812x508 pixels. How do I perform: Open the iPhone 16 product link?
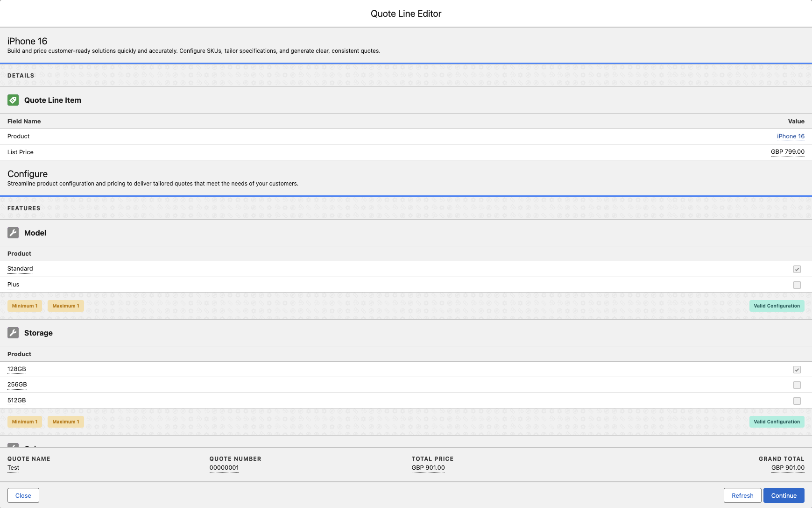tap(790, 136)
